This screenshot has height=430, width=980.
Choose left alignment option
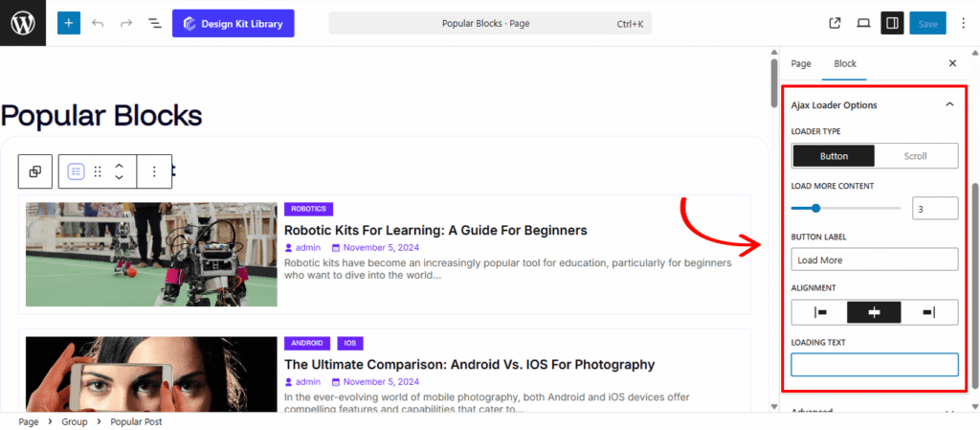tap(820, 312)
